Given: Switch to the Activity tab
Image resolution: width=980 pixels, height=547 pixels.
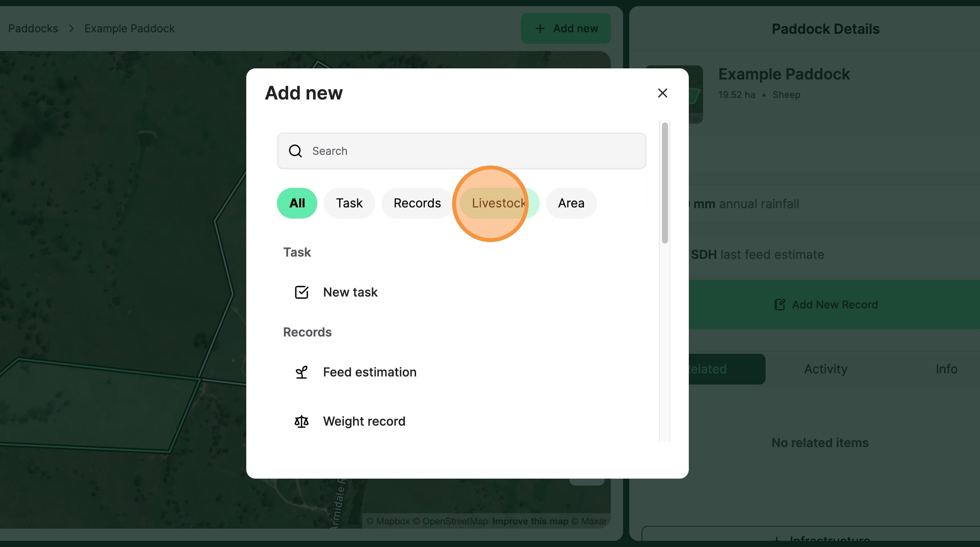Looking at the screenshot, I should click(x=826, y=369).
